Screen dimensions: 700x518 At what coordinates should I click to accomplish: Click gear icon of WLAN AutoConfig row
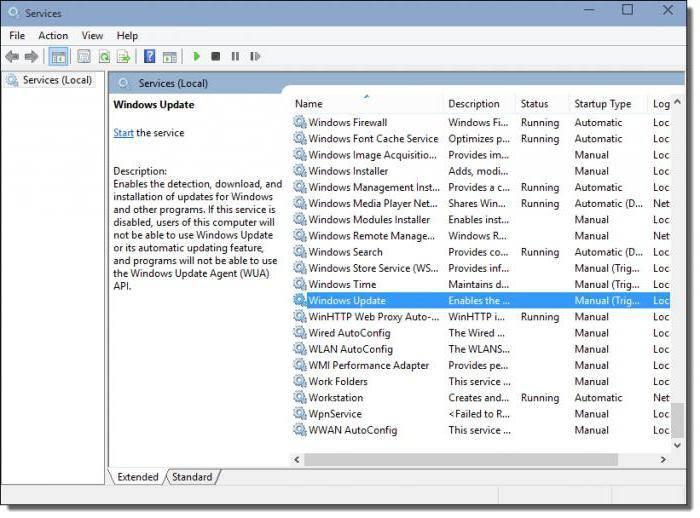pos(300,349)
